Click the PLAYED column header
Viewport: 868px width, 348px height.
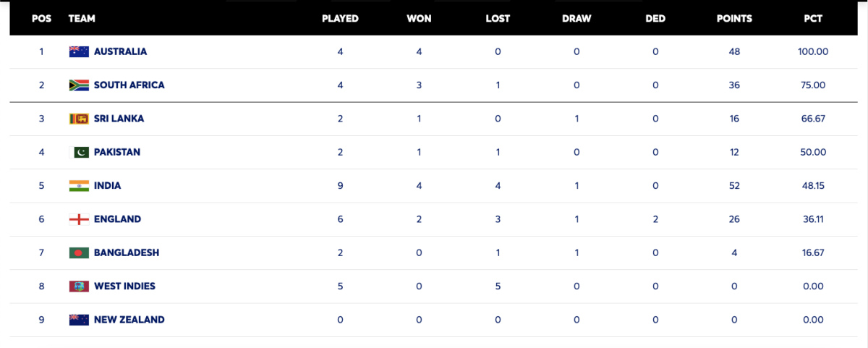pos(340,18)
